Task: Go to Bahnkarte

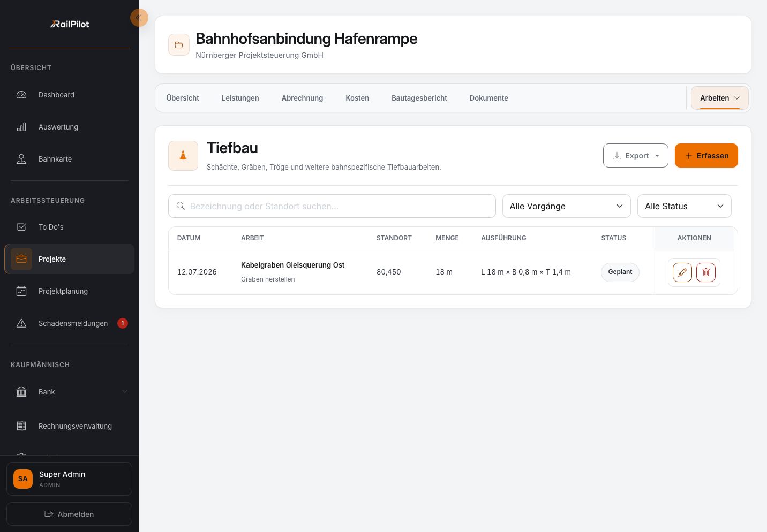Action: pos(70,159)
